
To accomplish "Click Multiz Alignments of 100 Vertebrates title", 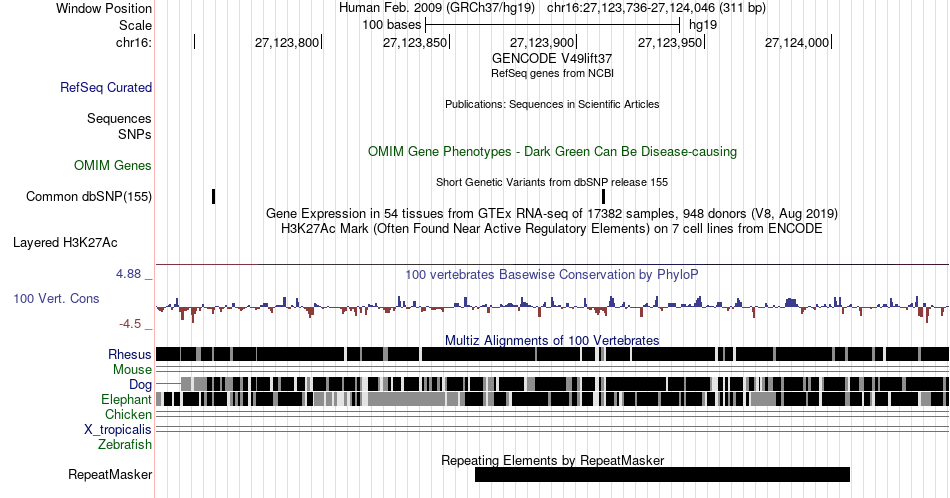I will click(x=552, y=340).
